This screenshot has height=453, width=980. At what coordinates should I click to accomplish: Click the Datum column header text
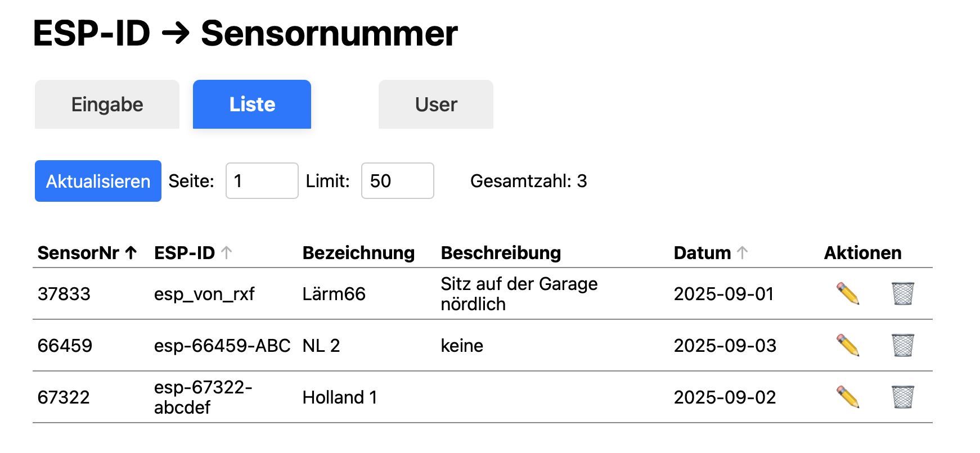tap(702, 253)
